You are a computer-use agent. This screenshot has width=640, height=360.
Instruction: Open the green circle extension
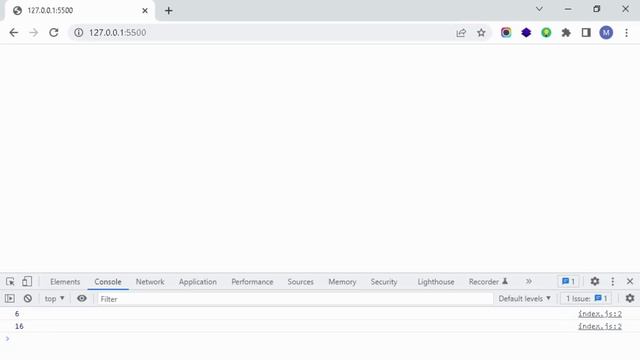tap(546, 33)
